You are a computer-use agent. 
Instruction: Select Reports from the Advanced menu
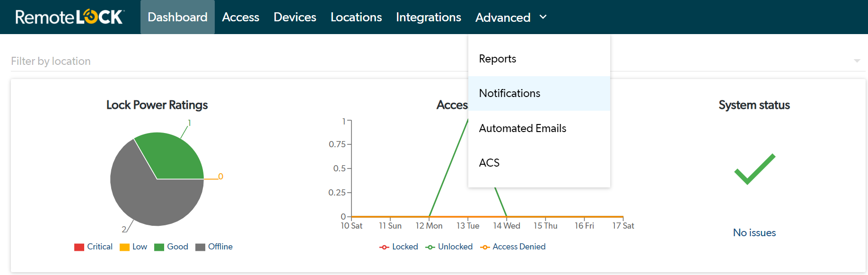539,59
